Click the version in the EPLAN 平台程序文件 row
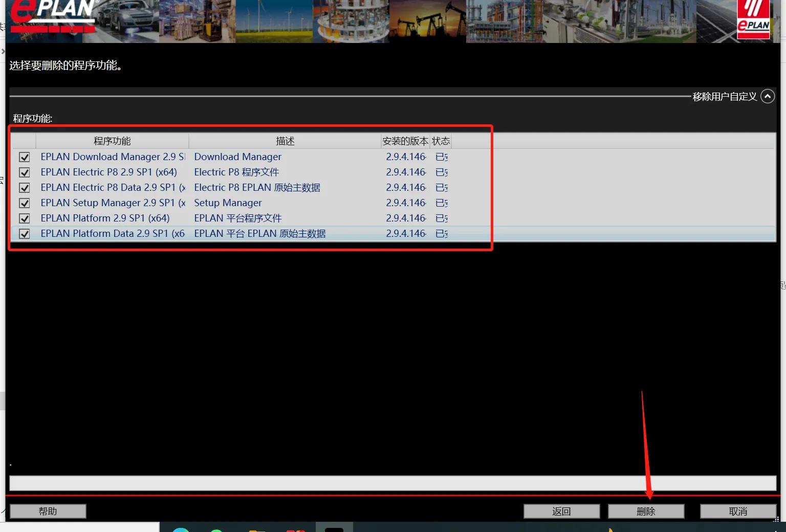The image size is (786, 532). [406, 218]
